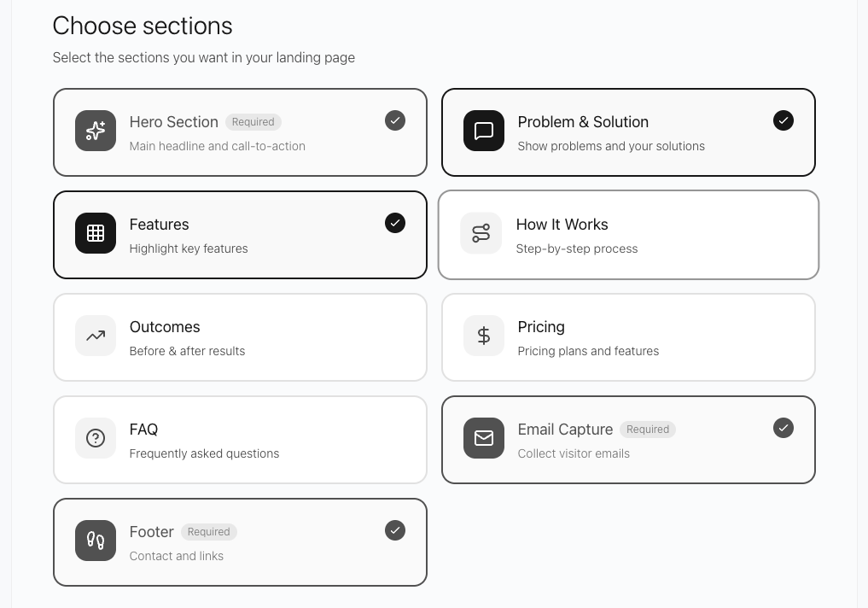Viewport: 868px width, 608px height.
Task: Click the sparkle icon on Hero Section
Action: point(95,131)
